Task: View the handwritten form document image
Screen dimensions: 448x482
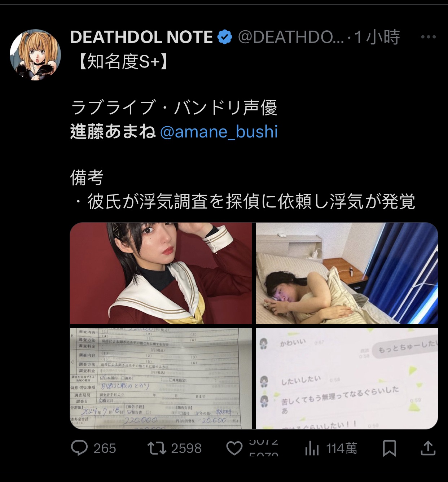Action: (161, 379)
